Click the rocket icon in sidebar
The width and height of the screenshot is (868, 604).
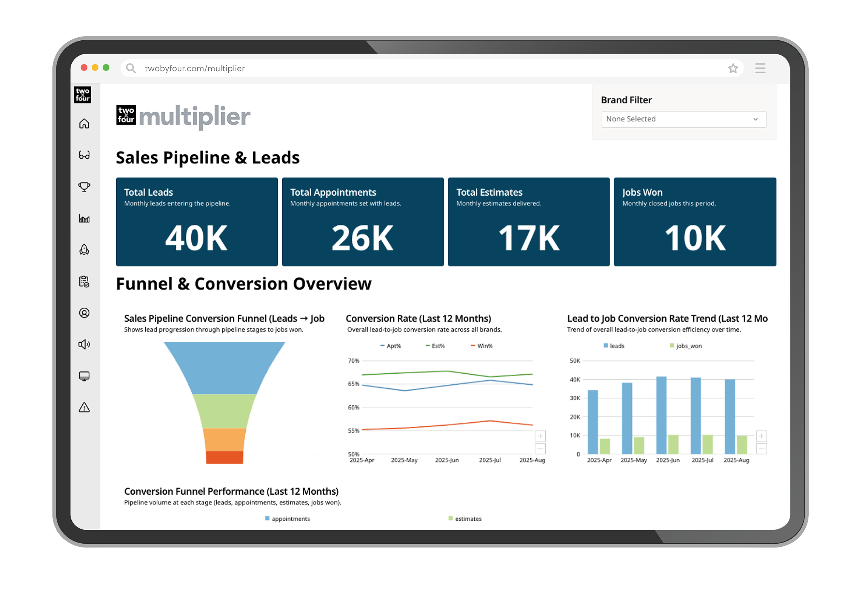[84, 250]
